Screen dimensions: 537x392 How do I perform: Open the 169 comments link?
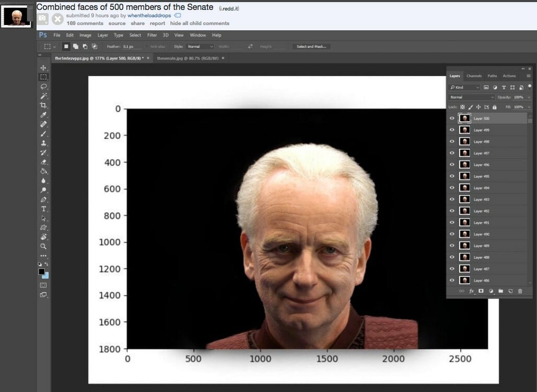(85, 23)
